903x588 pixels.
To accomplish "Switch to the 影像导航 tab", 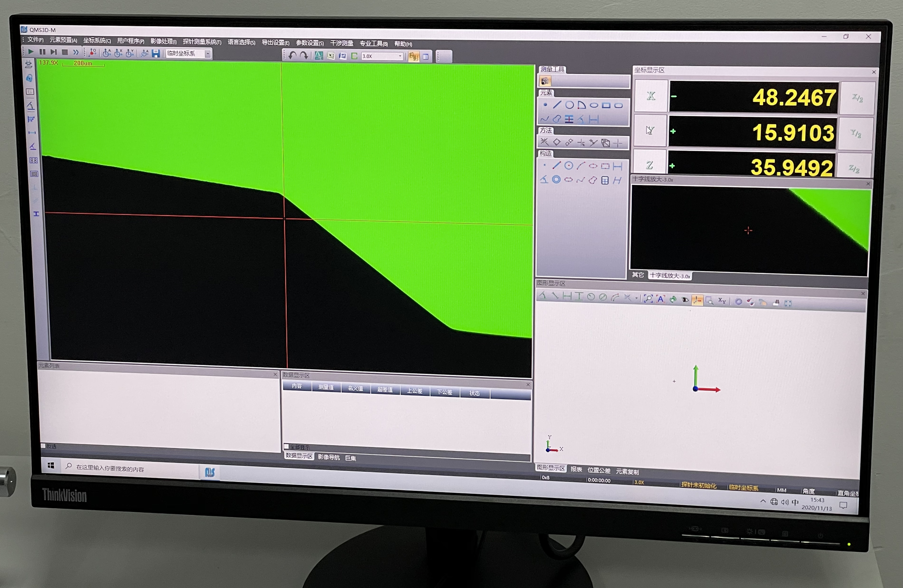I will coord(329,457).
